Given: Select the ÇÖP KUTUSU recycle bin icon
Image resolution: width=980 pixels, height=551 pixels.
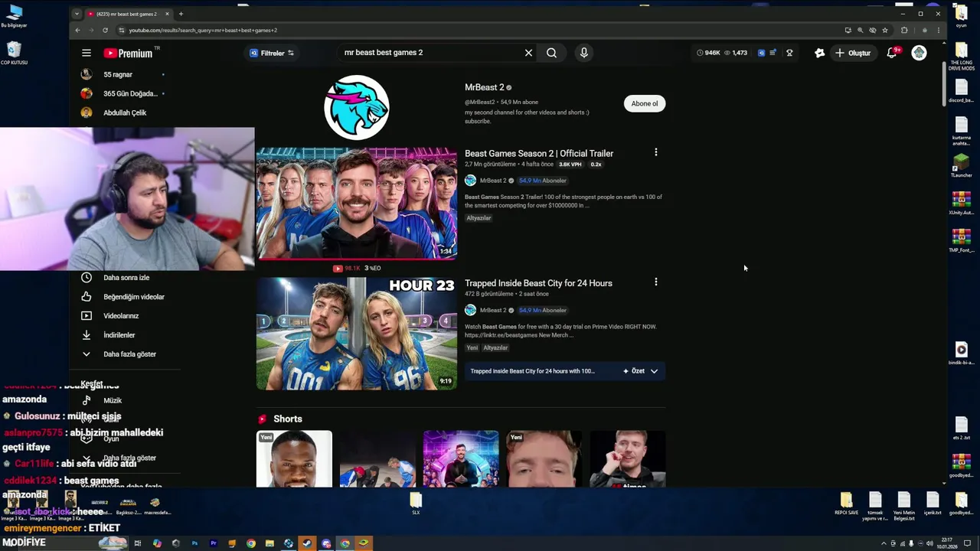Looking at the screenshot, I should pyautogui.click(x=14, y=54).
